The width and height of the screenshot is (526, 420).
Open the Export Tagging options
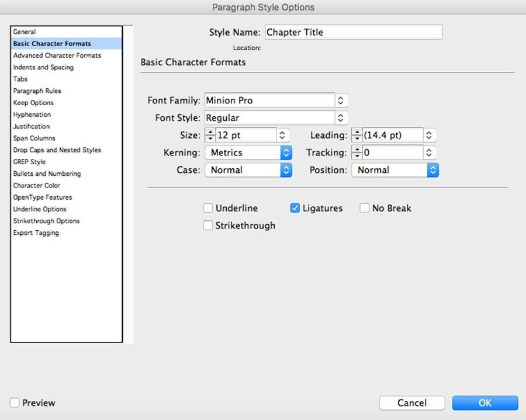(35, 232)
